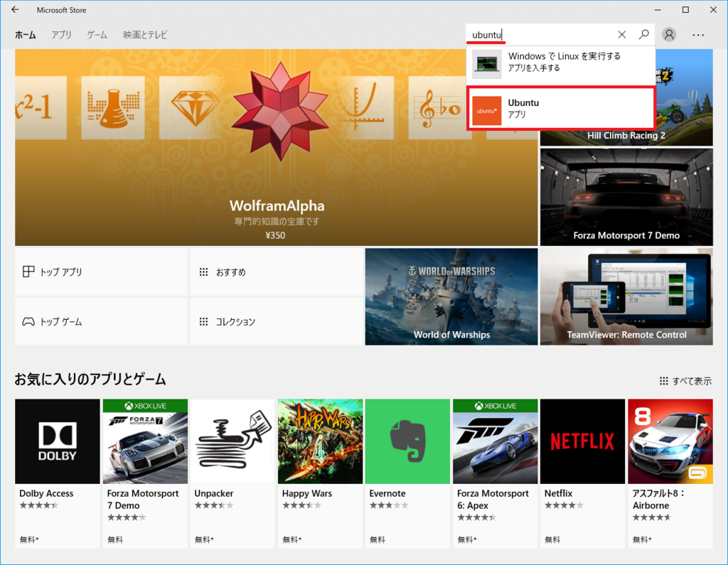The width and height of the screenshot is (728, 565).
Task: Open the three-dots more menu
Action: 698,35
